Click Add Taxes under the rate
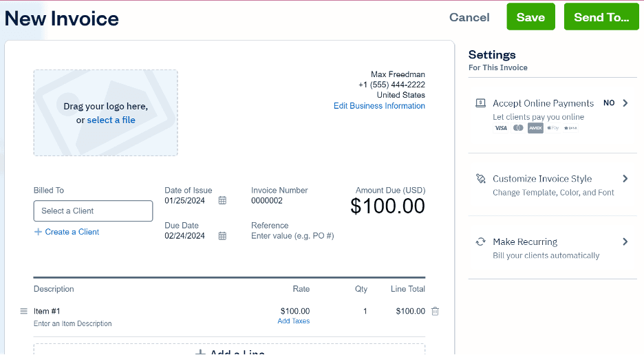 (x=294, y=321)
